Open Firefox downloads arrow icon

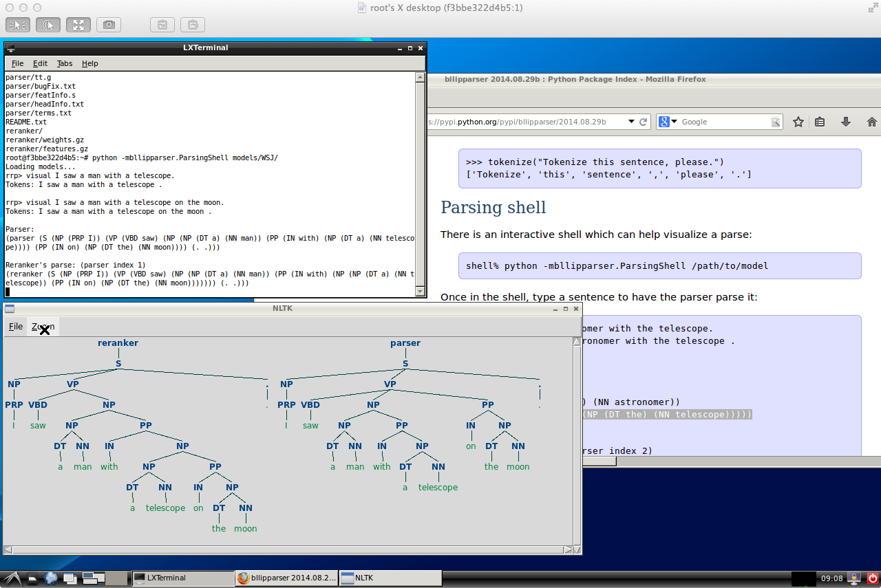pyautogui.click(x=846, y=122)
